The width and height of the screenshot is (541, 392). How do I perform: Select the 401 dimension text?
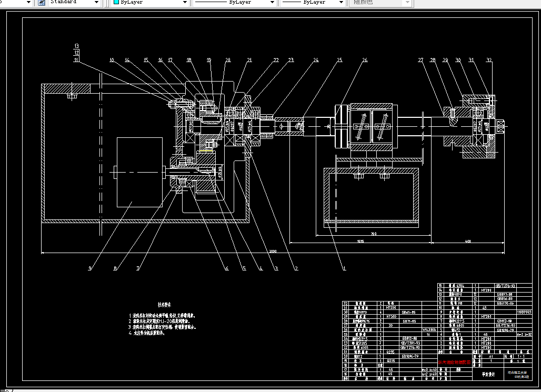[x=467, y=241]
